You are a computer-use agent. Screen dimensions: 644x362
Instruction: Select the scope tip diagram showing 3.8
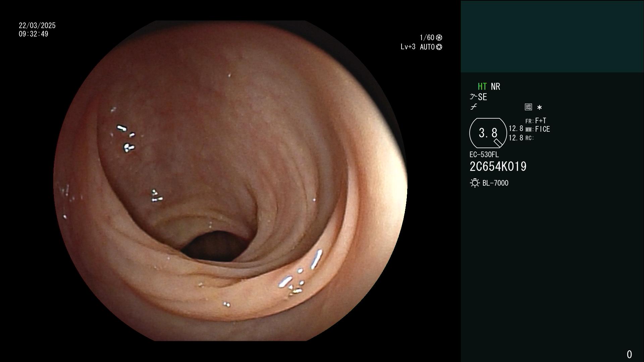click(488, 133)
